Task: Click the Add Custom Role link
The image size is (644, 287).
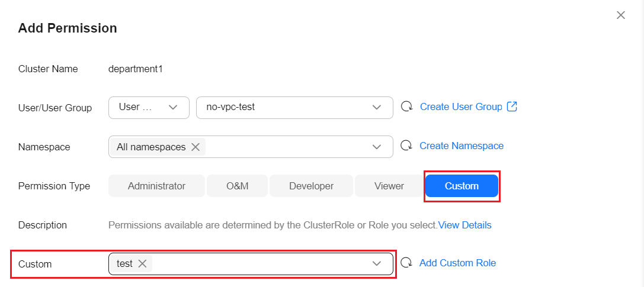Action: (457, 263)
